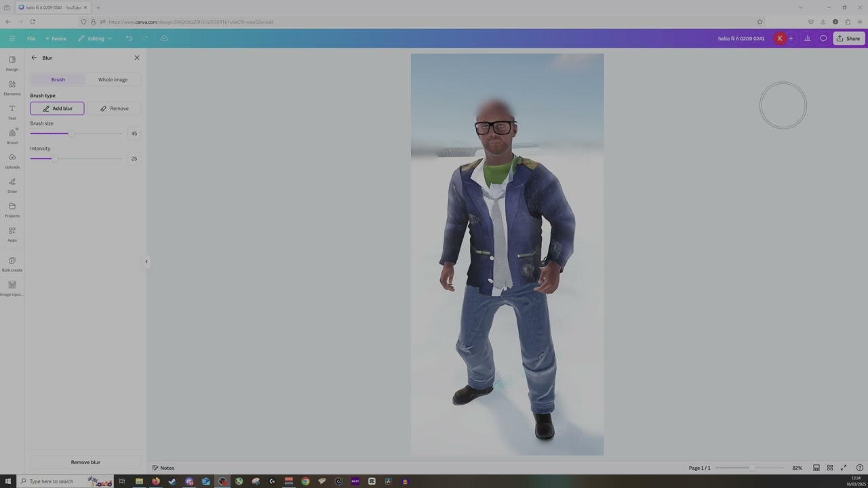Switch to the Brush tab
The image size is (868, 488).
tap(58, 79)
